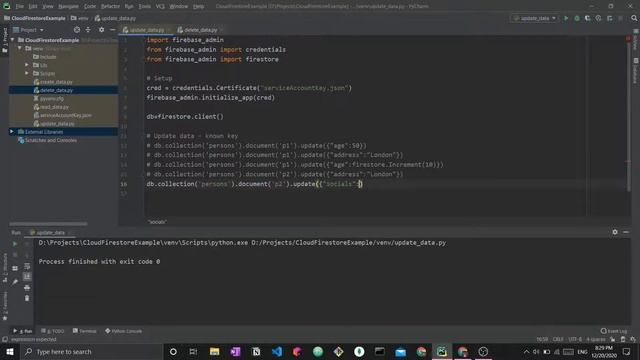Toggle Structure side tab on left edge
The height and width of the screenshot is (360, 640).
[x=5, y=268]
